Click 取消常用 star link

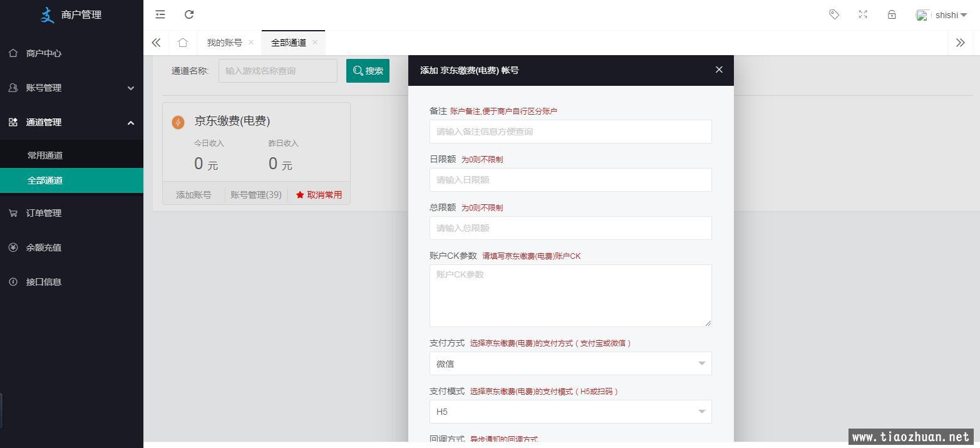coord(319,195)
